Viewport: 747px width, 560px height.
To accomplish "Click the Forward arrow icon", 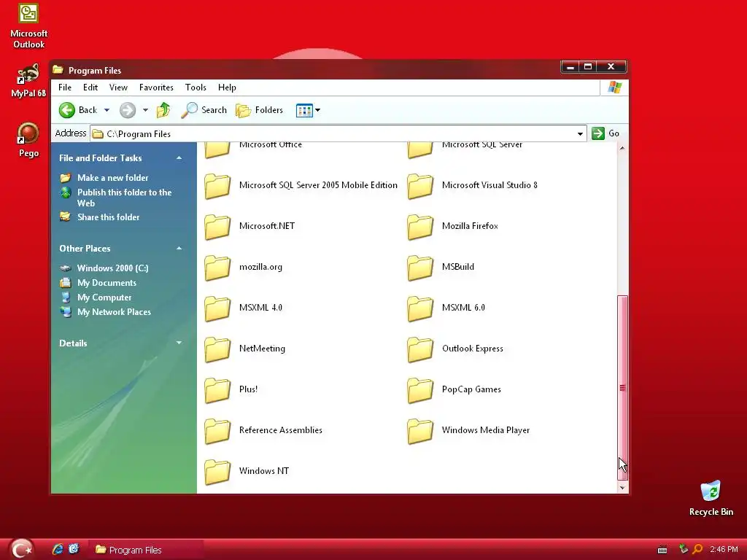I will point(127,110).
